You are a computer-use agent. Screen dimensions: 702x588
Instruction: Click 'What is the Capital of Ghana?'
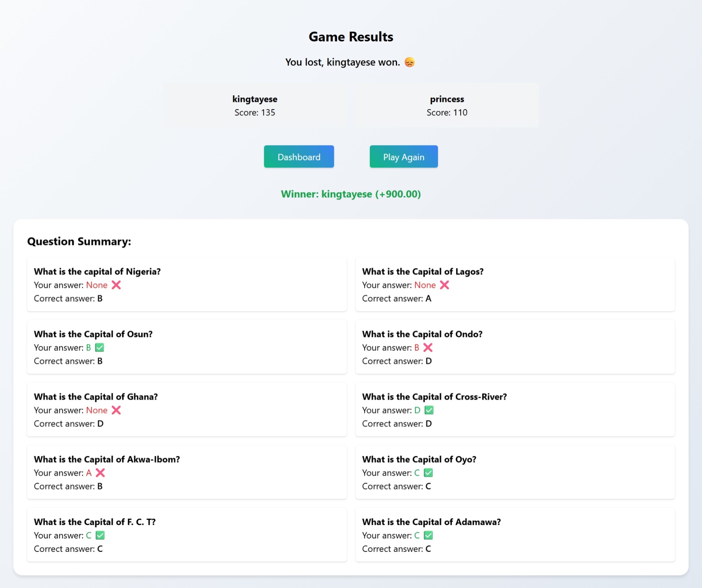pyautogui.click(x=96, y=397)
